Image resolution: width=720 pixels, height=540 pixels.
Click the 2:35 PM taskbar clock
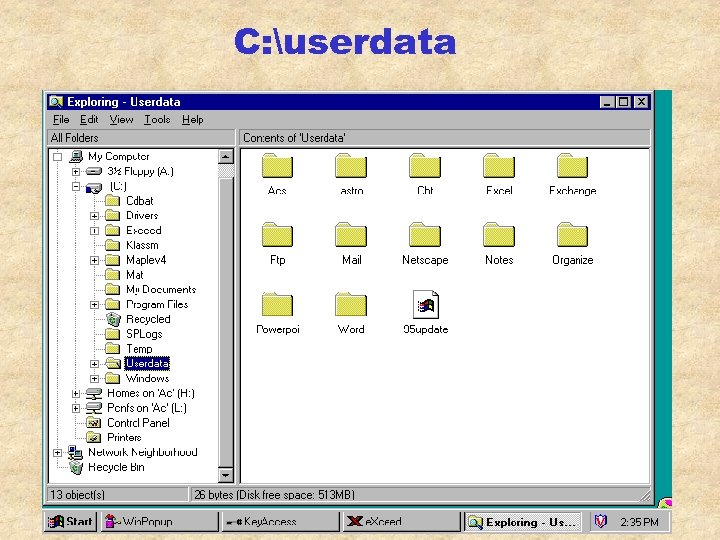[x=639, y=522]
